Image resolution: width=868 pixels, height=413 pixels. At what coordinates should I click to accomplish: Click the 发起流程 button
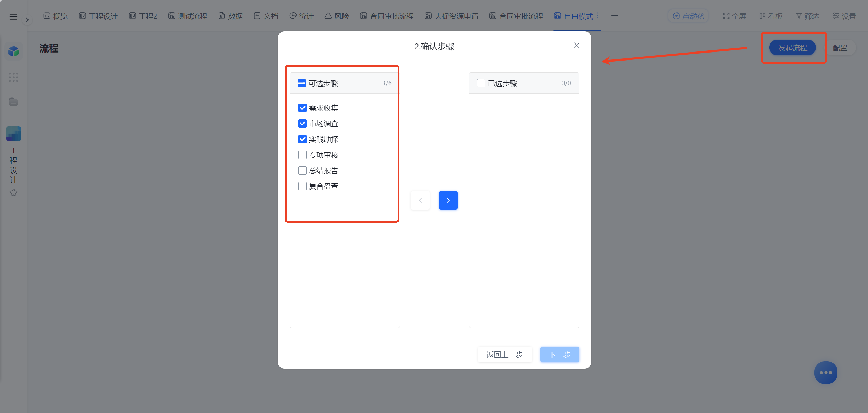click(792, 48)
